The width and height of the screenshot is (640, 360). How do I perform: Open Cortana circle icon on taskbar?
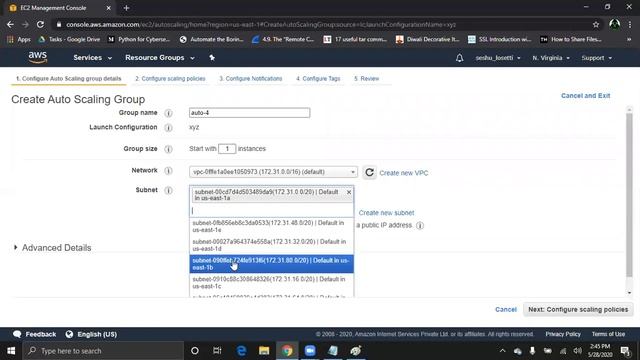click(x=195, y=351)
